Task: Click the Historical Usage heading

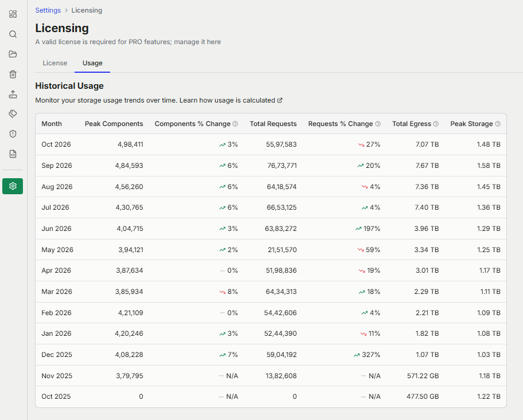Action: tap(69, 86)
